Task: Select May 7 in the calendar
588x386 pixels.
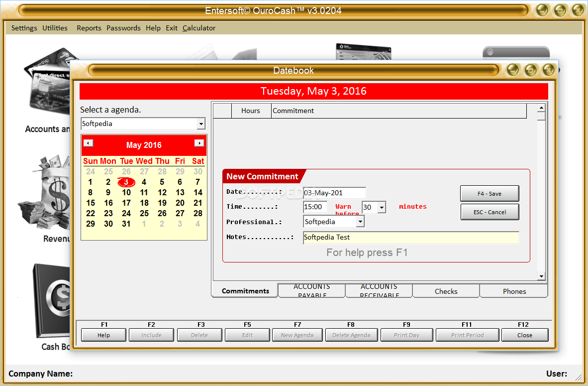Action: [x=197, y=182]
